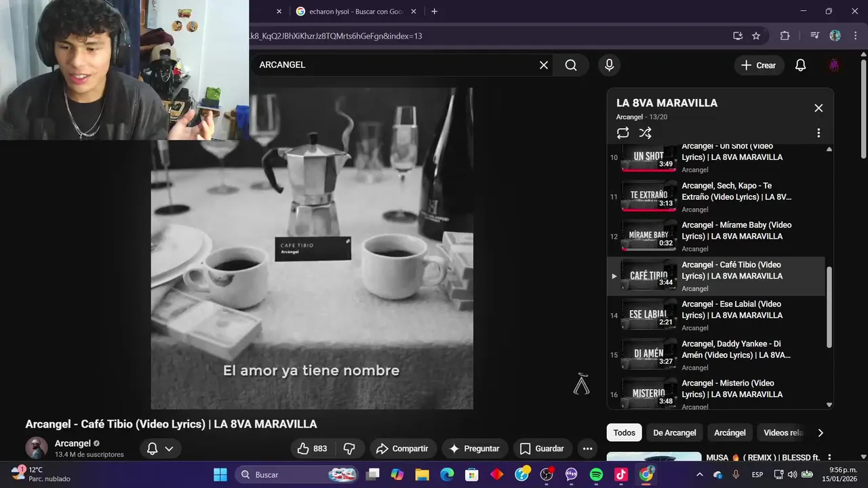The height and width of the screenshot is (488, 868).
Task: Open the weather widget showing 12°C
Action: tap(41, 474)
